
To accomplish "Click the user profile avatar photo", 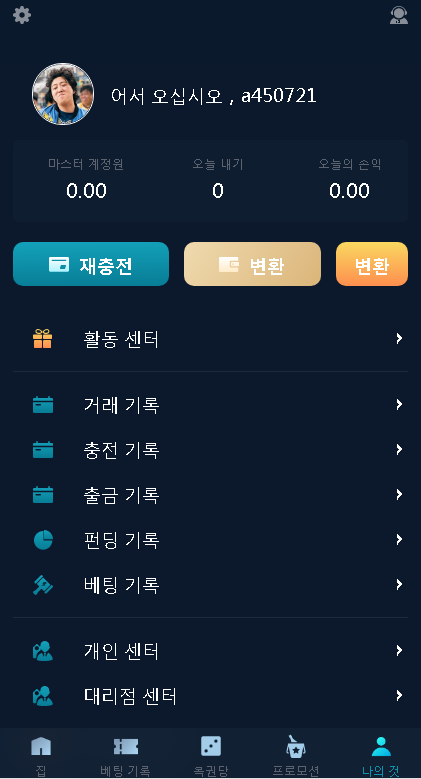I will click(x=63, y=94).
